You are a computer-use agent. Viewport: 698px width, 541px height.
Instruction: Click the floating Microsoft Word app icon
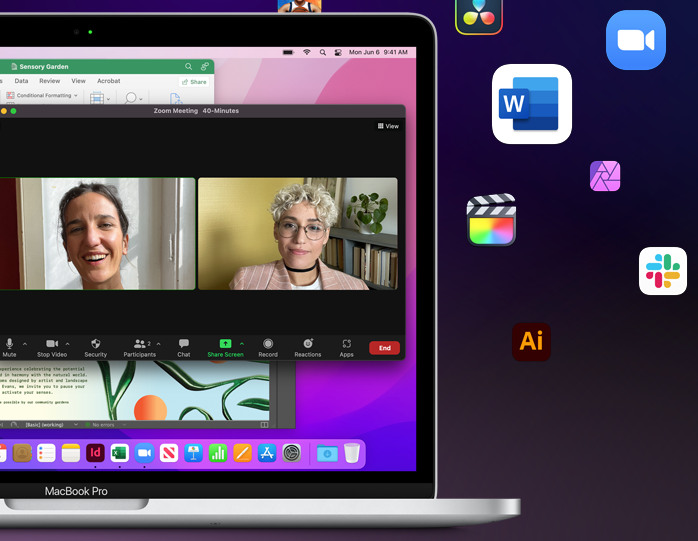pyautogui.click(x=532, y=104)
